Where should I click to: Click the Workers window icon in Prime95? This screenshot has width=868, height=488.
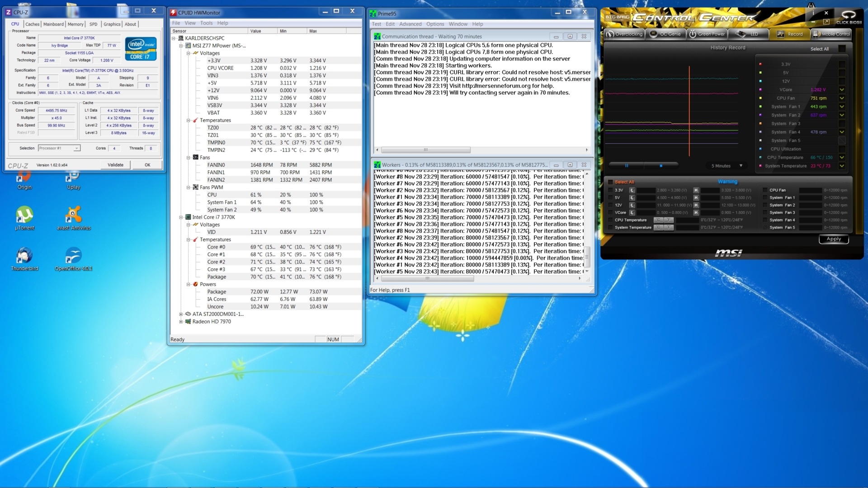click(x=377, y=165)
